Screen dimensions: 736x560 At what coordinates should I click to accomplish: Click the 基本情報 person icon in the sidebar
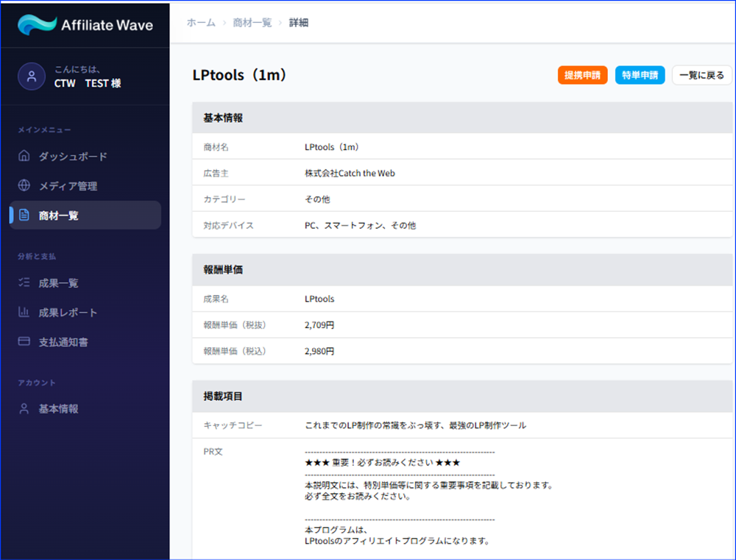pos(24,408)
